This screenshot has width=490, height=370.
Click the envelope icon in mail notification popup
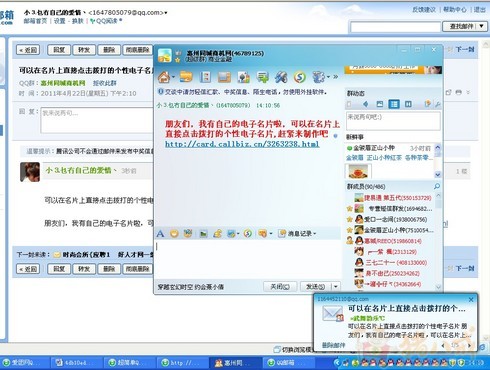pyautogui.click(x=332, y=314)
